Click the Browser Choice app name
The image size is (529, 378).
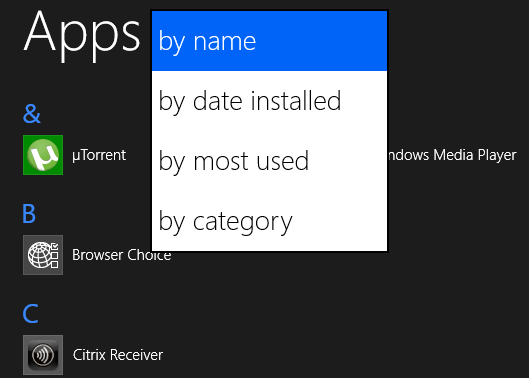point(121,255)
